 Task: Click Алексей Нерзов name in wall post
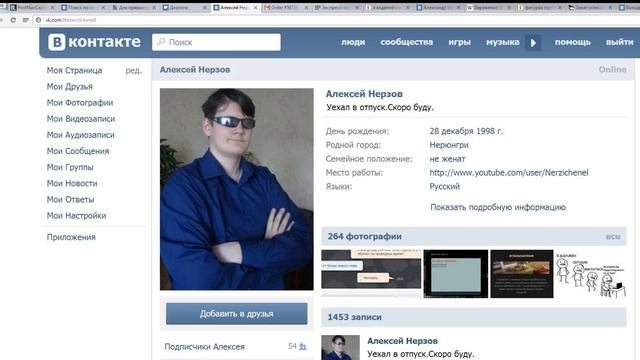coord(402,341)
